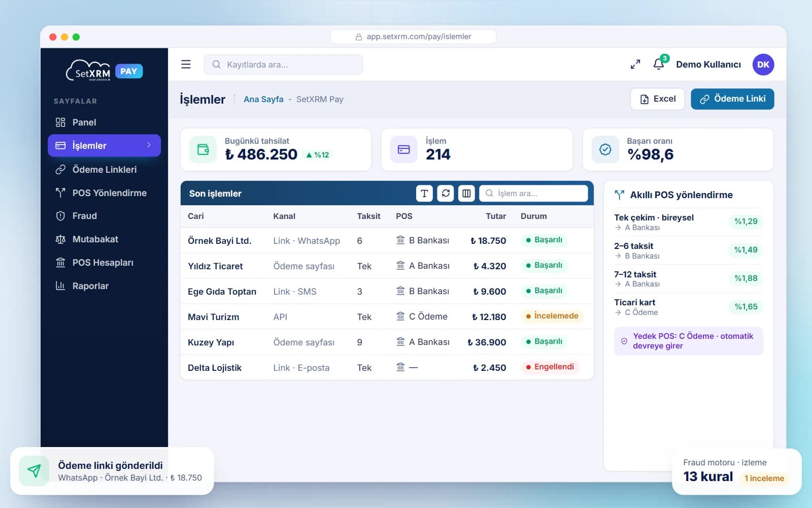812x508 pixels.
Task: Click the SetXRM Pay logo
Action: [104, 71]
